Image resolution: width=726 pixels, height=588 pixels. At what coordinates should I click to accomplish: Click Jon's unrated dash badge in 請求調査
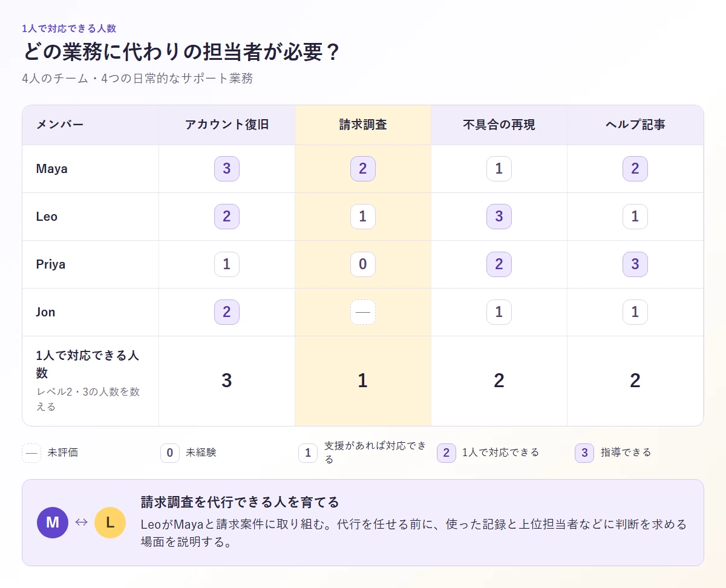pyautogui.click(x=363, y=312)
